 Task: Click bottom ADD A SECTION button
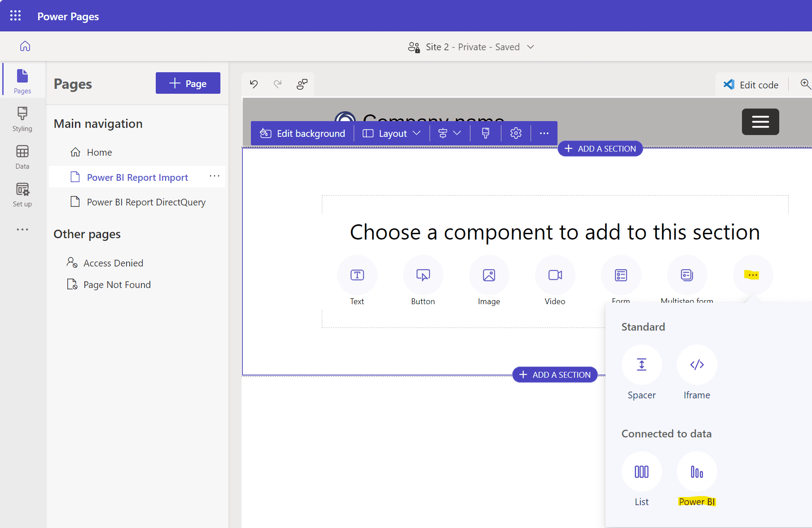click(555, 375)
